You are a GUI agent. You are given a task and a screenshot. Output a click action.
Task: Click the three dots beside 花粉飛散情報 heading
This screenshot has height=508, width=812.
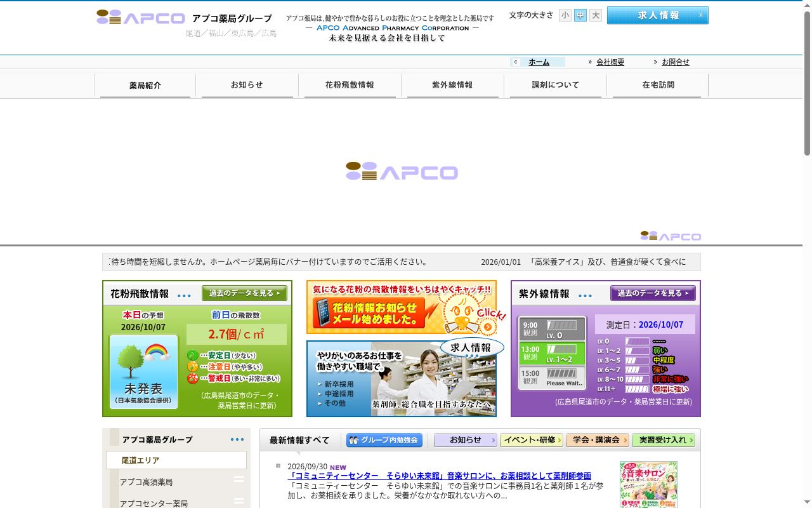pyautogui.click(x=184, y=296)
